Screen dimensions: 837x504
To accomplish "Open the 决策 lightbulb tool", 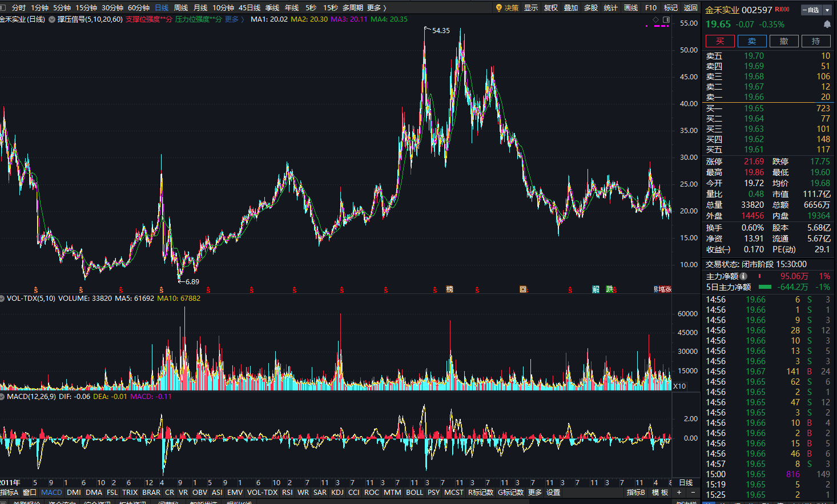I will [x=507, y=8].
